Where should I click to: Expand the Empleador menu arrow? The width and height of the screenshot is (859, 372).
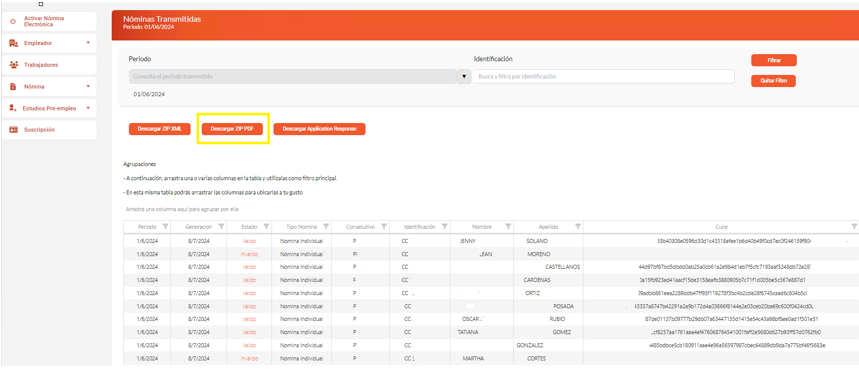(88, 43)
